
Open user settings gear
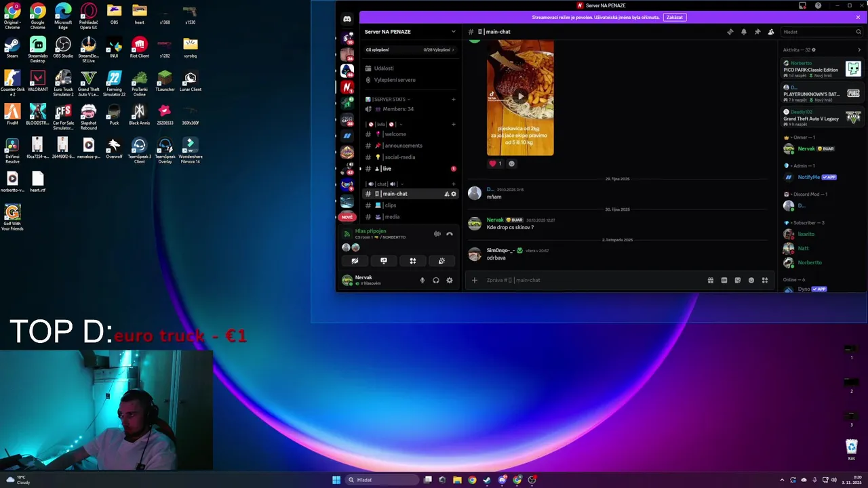click(449, 280)
